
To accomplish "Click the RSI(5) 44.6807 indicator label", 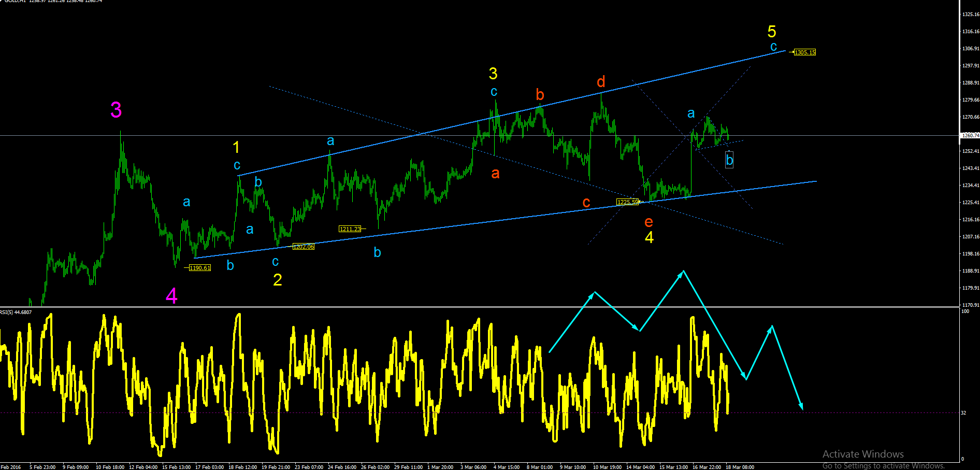I will point(16,312).
